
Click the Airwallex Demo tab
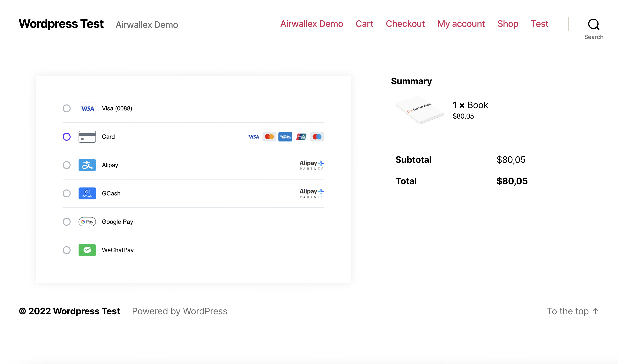312,24
